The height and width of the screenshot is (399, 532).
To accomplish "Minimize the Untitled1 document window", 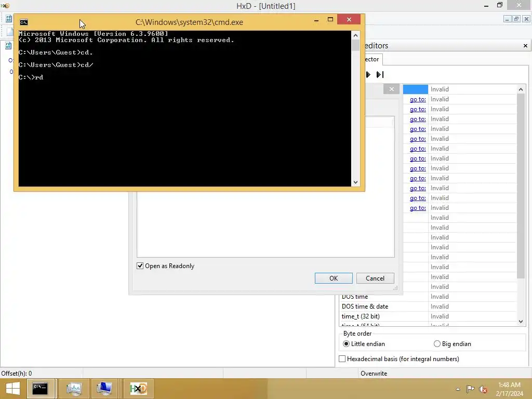I will [x=507, y=19].
